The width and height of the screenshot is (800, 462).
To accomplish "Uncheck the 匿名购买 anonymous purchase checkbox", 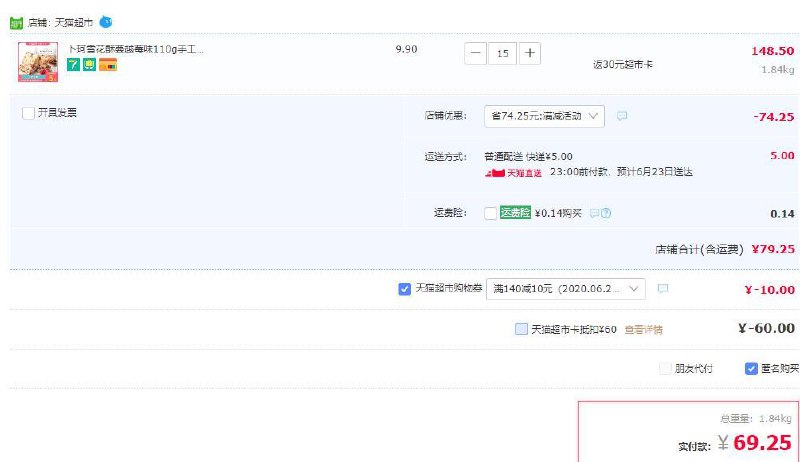I will pos(751,368).
